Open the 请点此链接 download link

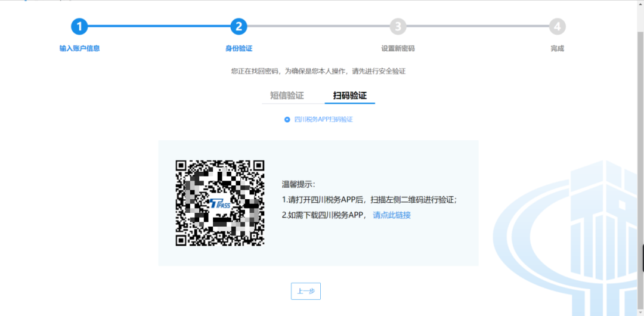(392, 215)
